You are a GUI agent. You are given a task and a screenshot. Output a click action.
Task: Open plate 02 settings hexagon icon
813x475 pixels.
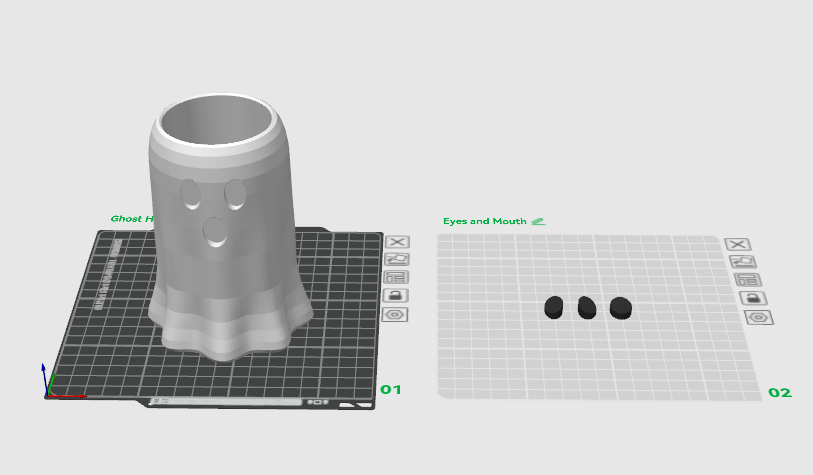coord(759,317)
